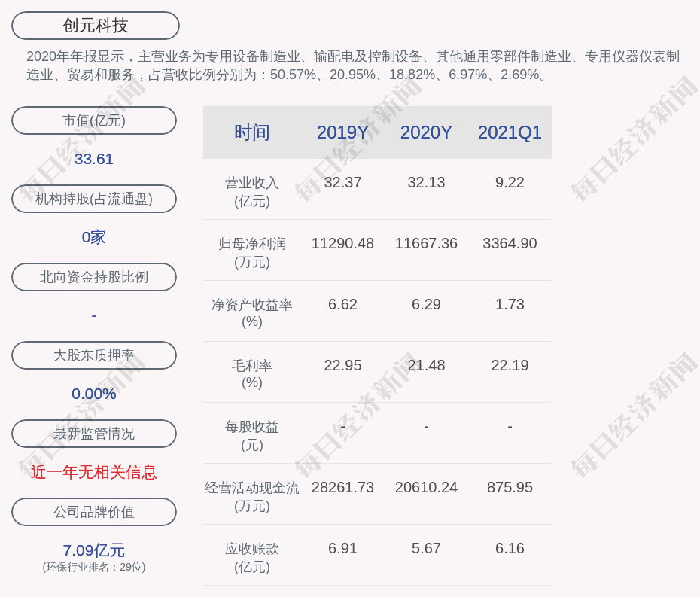Click ROE value 6.62
This screenshot has height=597, width=700.
pos(343,305)
